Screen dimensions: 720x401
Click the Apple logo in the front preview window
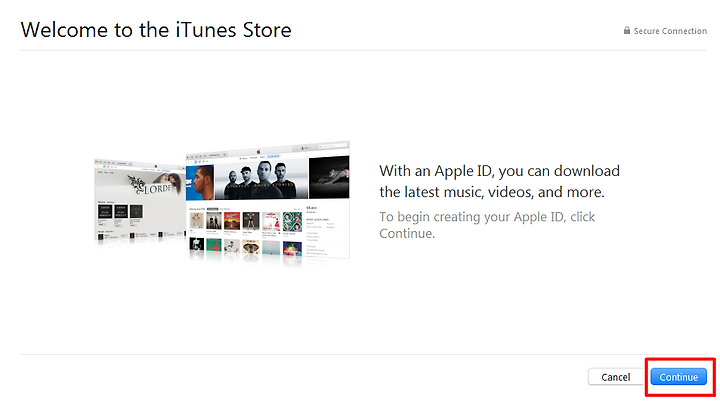click(x=259, y=152)
